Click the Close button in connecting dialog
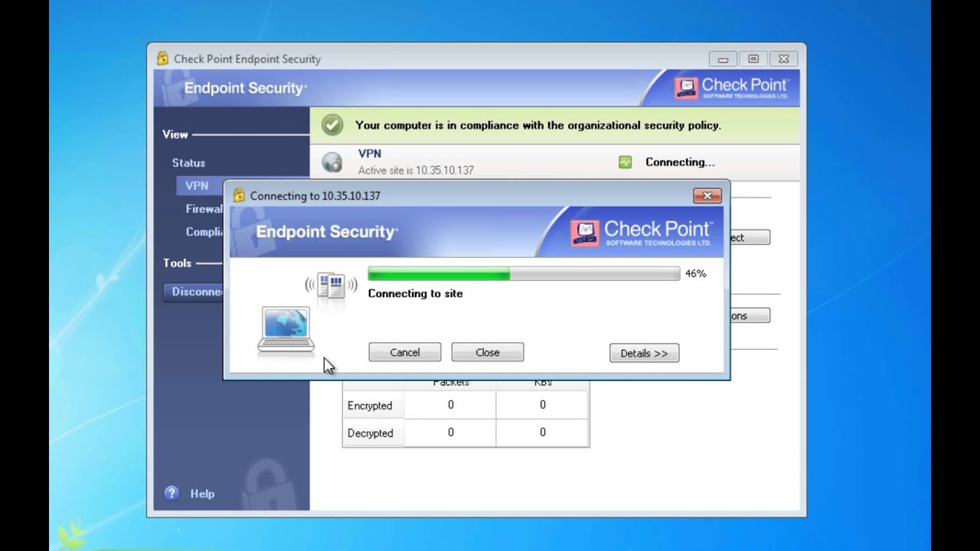Screen dimensions: 980x551 click(x=487, y=352)
